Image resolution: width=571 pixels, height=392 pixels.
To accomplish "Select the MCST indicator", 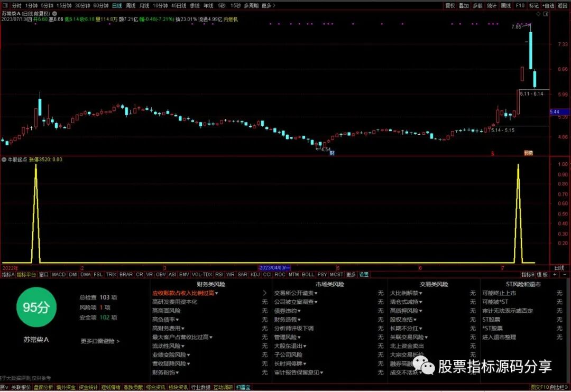I will click(x=336, y=274).
